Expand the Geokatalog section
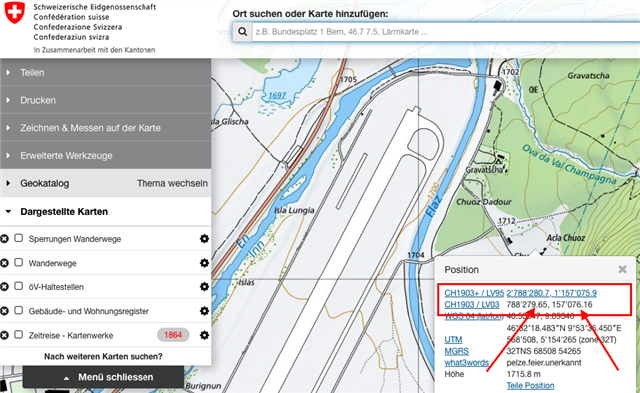The height and width of the screenshot is (393, 640). [x=44, y=183]
